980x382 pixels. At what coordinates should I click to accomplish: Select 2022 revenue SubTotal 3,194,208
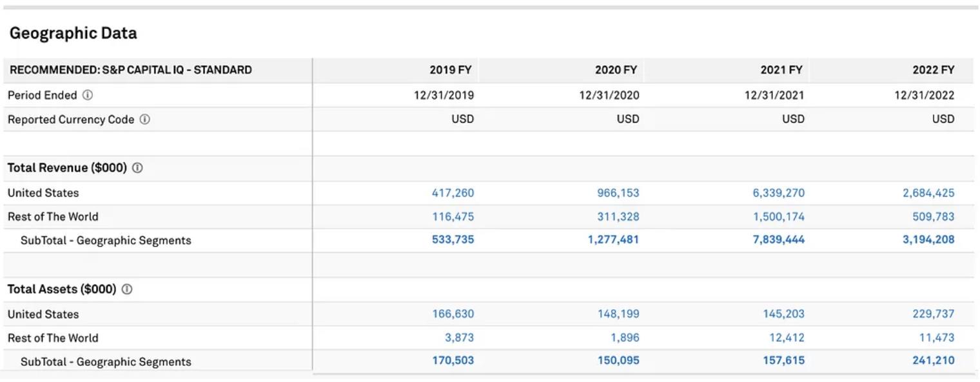928,239
